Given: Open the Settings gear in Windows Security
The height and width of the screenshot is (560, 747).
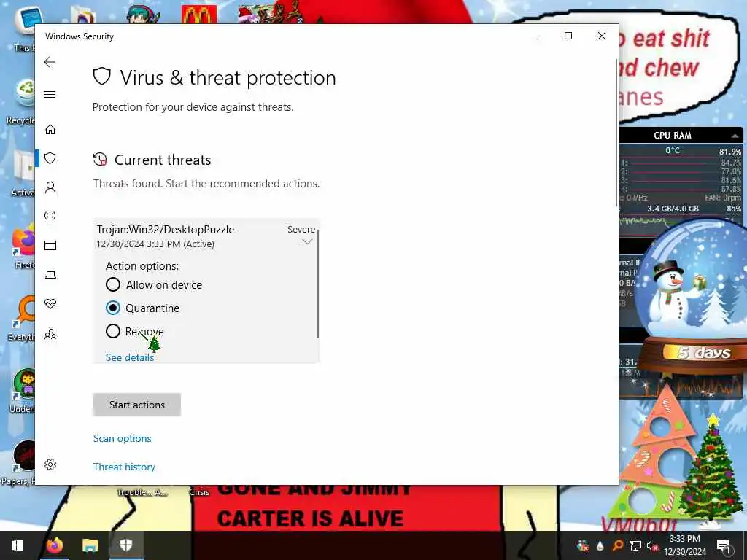Looking at the screenshot, I should [50, 464].
